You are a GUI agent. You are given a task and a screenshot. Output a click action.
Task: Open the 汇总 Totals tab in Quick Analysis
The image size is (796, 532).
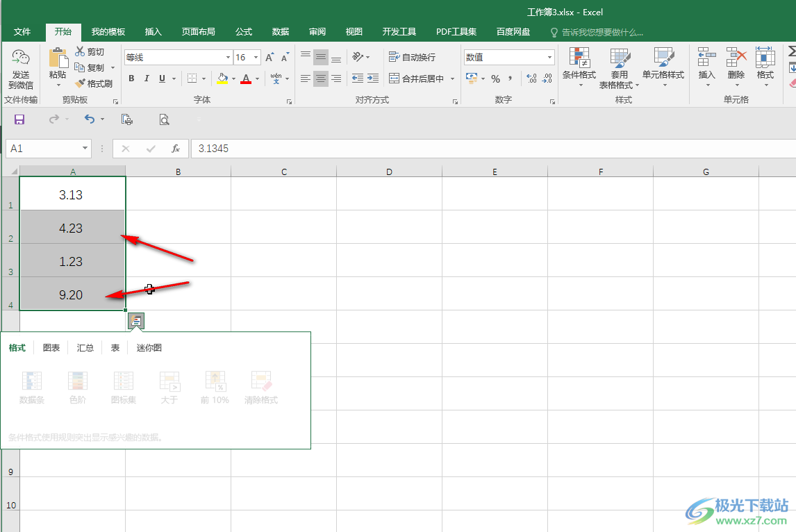85,348
